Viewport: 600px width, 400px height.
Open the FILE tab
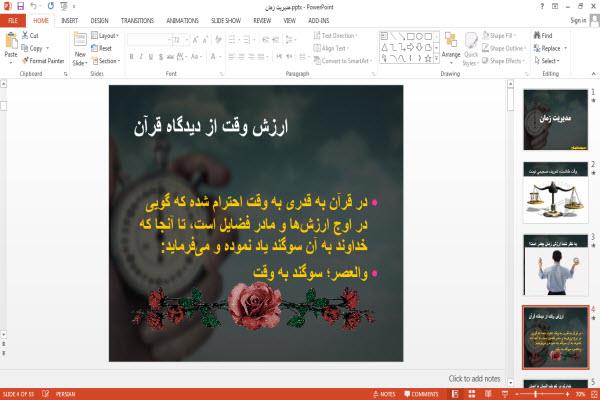tap(13, 20)
